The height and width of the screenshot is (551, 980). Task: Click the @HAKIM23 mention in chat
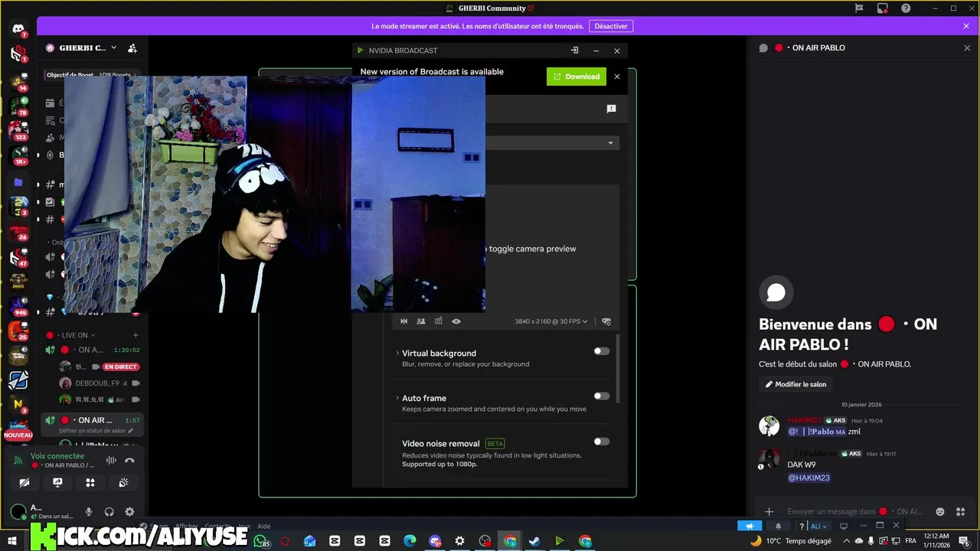tap(808, 478)
